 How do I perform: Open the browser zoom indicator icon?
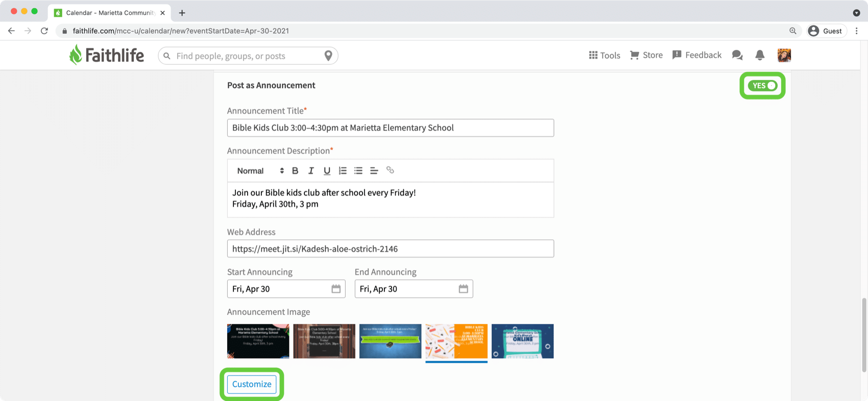click(793, 31)
